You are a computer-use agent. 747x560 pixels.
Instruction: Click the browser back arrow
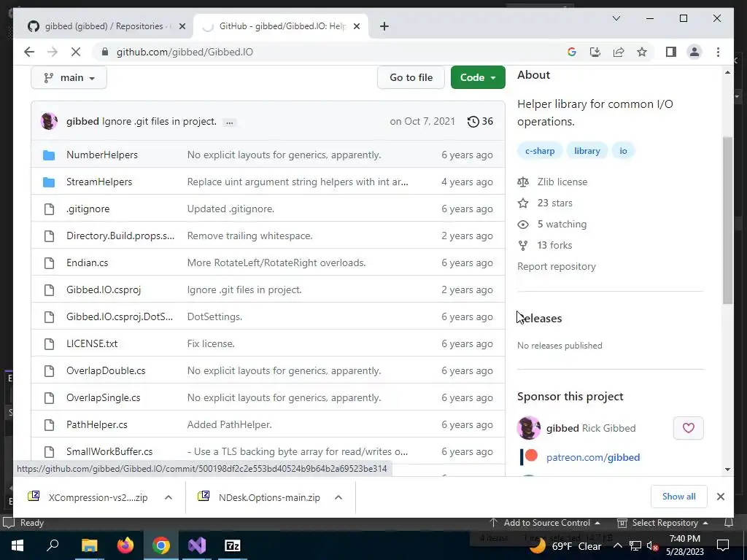tap(29, 52)
